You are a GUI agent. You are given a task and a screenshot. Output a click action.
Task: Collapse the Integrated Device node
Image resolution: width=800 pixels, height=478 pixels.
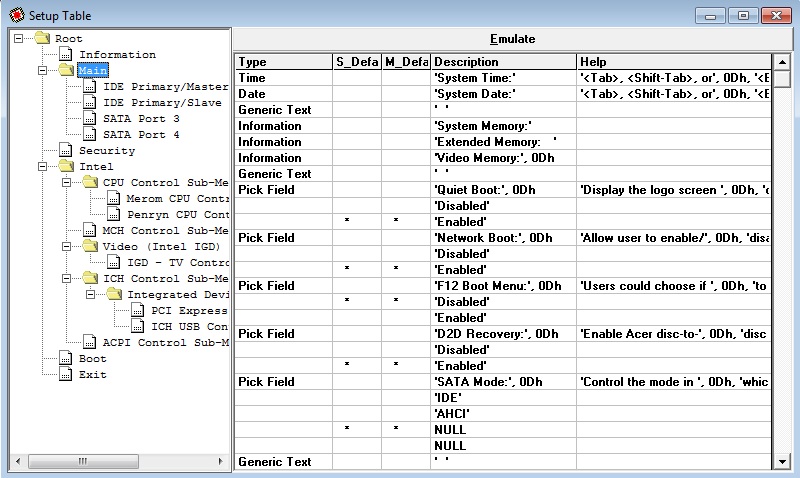coord(90,294)
